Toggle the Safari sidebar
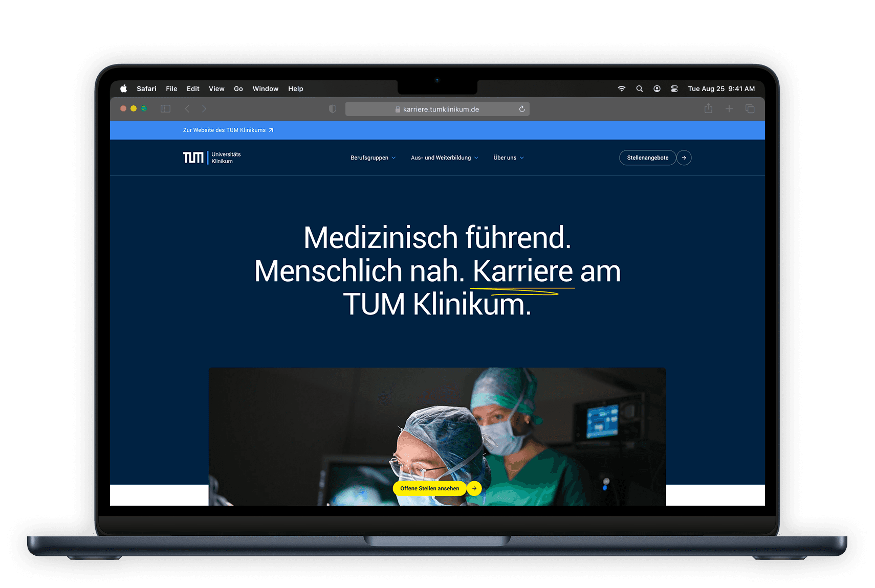The height and width of the screenshot is (588, 875). click(165, 108)
